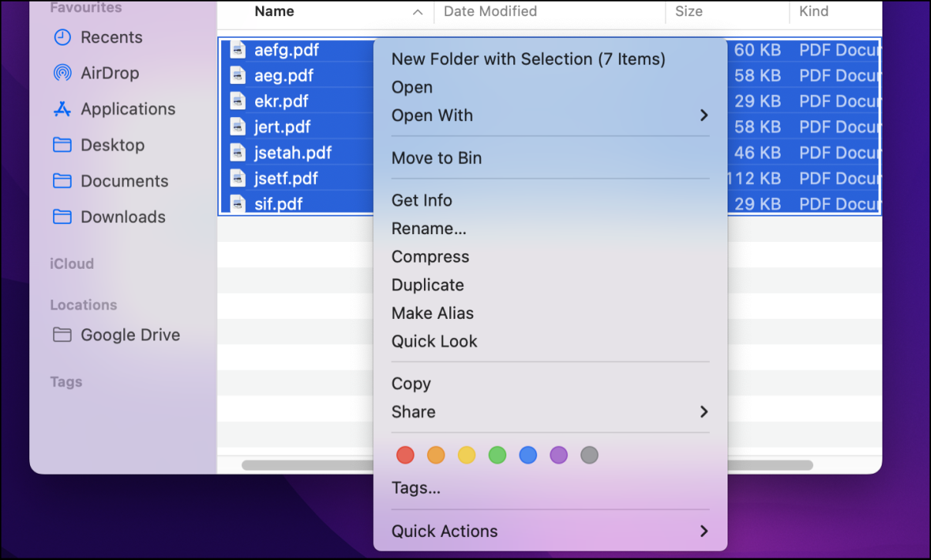Click the iCloud sidebar section heading
The width and height of the screenshot is (931, 560).
(72, 263)
